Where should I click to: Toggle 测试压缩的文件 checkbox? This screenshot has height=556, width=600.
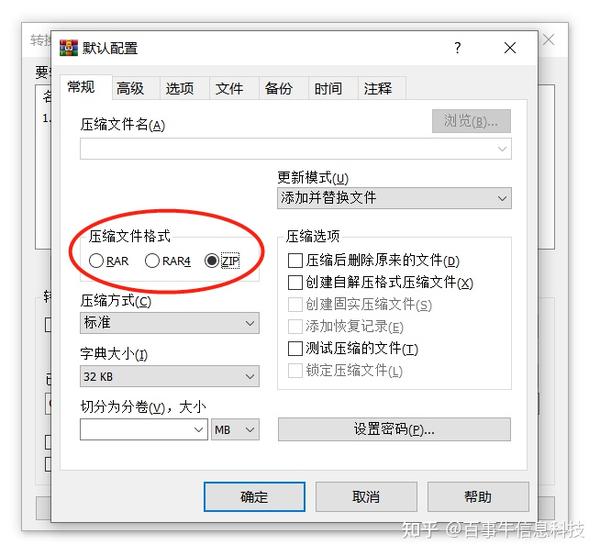point(295,348)
